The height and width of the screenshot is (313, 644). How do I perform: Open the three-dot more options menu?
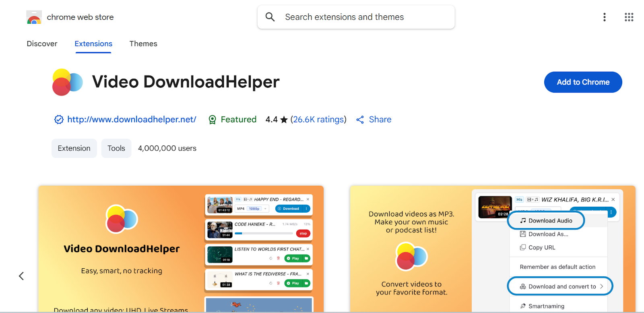[604, 17]
